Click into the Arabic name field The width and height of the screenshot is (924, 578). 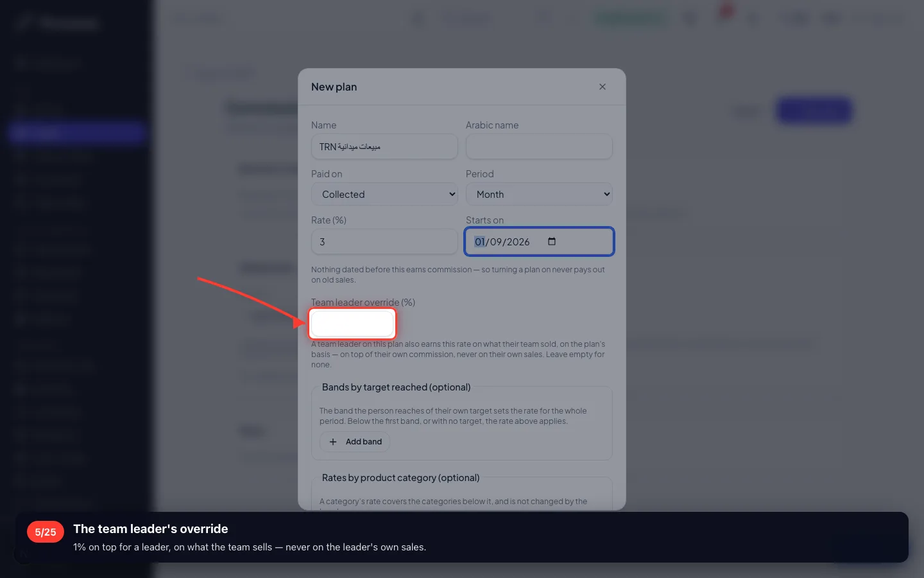(539, 147)
